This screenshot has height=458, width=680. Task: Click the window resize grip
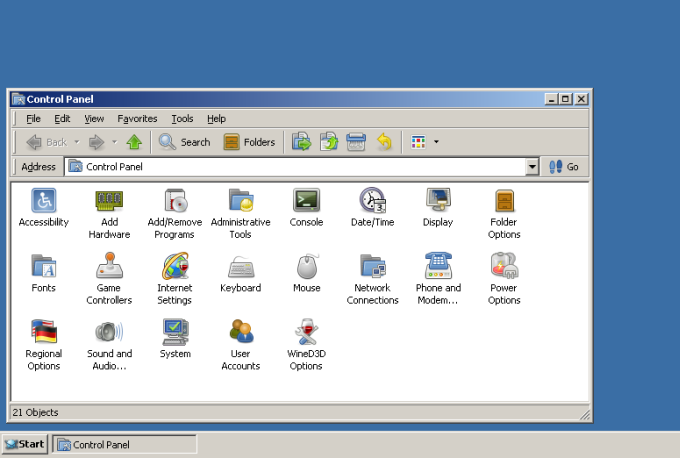[585, 415]
